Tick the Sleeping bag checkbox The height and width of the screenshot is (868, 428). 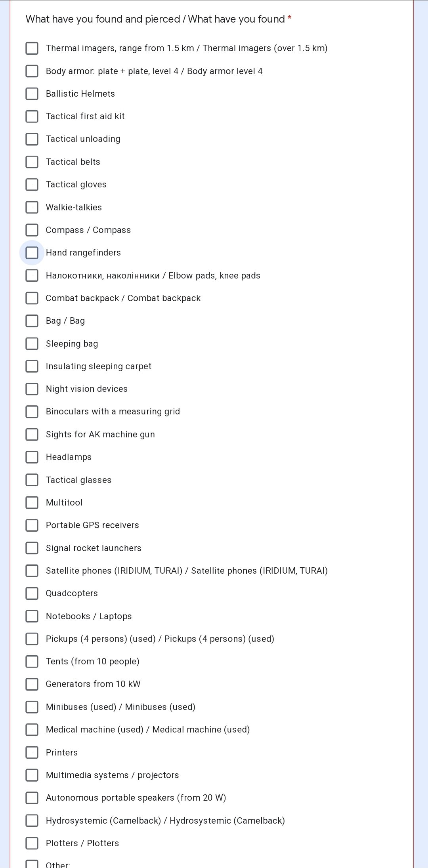(32, 344)
